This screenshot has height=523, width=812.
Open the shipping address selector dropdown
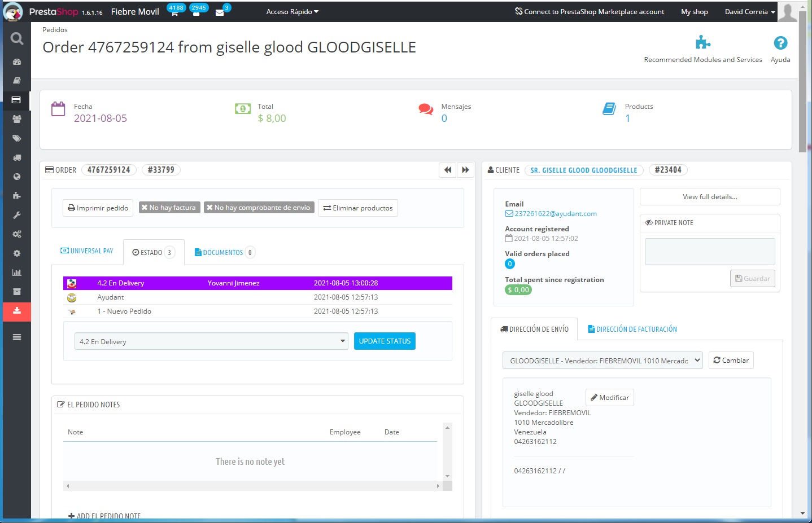click(x=602, y=361)
